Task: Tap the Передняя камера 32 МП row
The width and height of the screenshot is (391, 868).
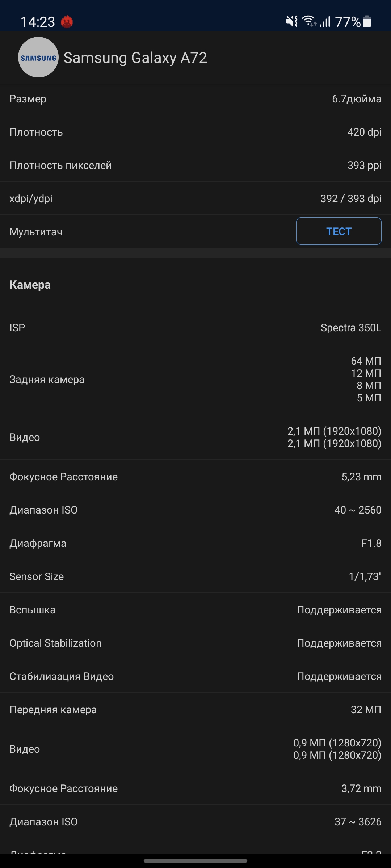Action: pyautogui.click(x=195, y=710)
